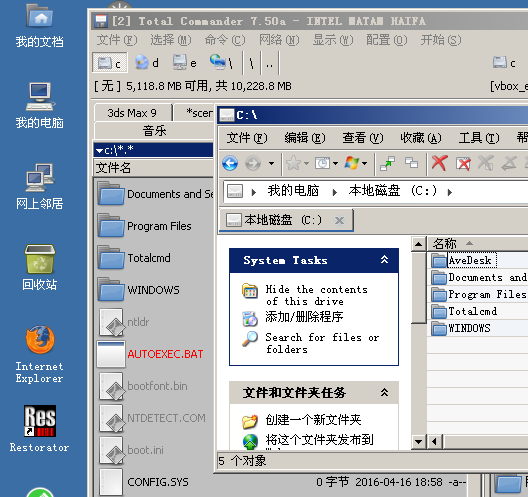Viewport: 528px width, 497px height.
Task: Open Total Commander 开始(S) menu
Action: (x=440, y=40)
